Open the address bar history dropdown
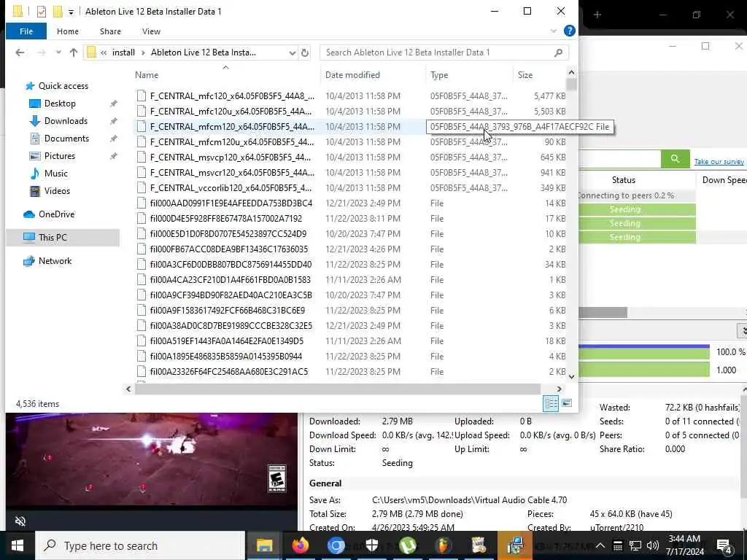The width and height of the screenshot is (747, 560). pyautogui.click(x=292, y=52)
